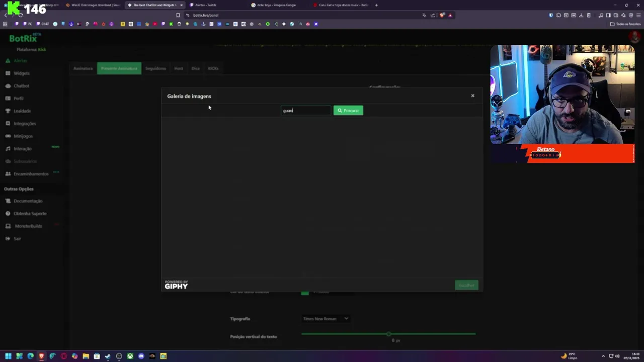This screenshot has width=644, height=362.
Task: Switch to the Presente Assinatura tab
Action: pos(119,68)
